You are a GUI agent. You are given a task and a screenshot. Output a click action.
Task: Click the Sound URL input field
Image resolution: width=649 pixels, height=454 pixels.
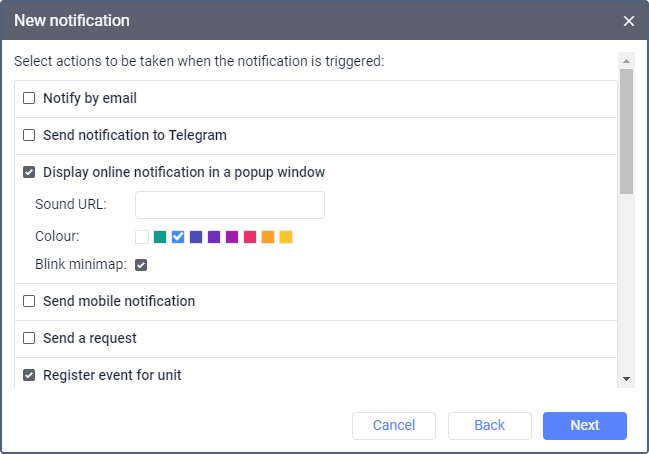pos(229,205)
